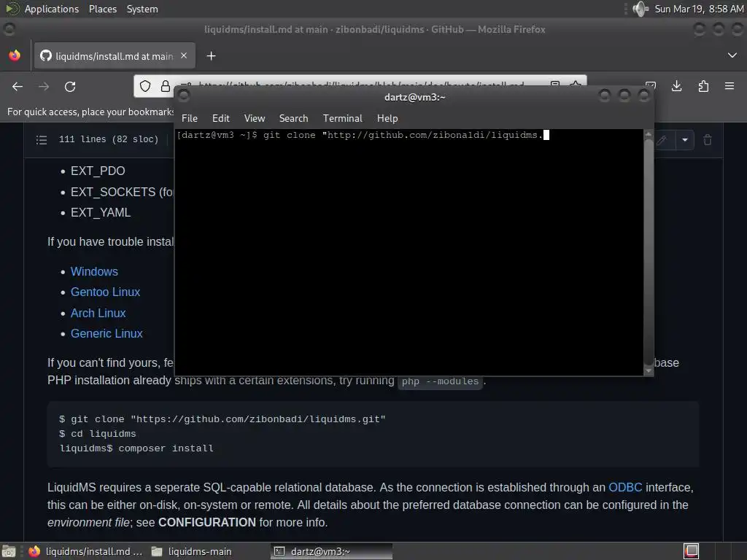This screenshot has height=560, width=747.
Task: Delete file with GitHub trash icon
Action: click(708, 140)
